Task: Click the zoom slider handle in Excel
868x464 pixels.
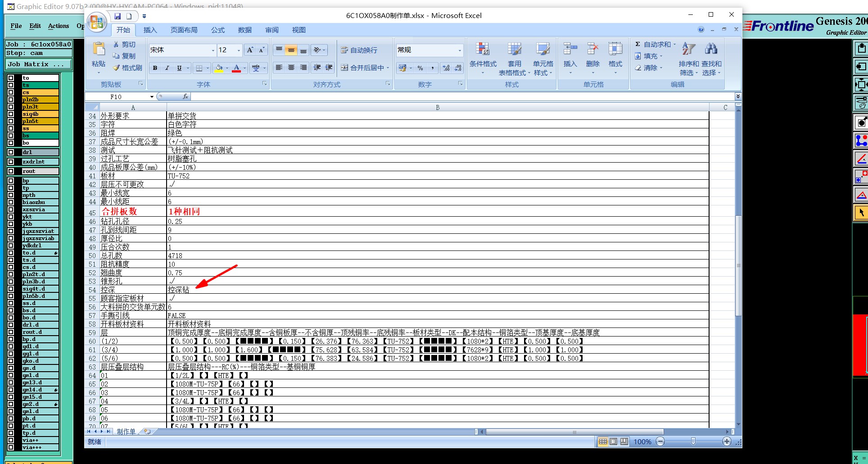Action: (693, 441)
